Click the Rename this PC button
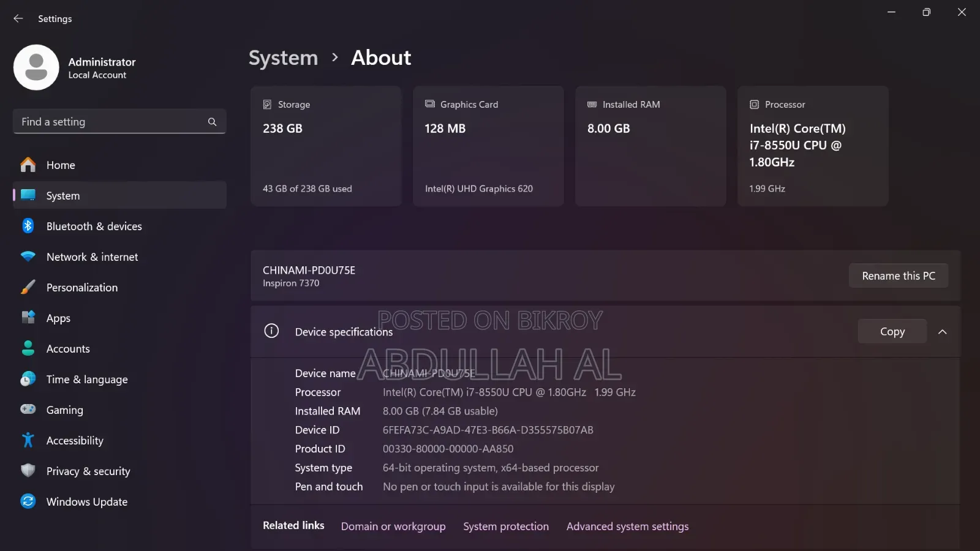The width and height of the screenshot is (980, 551). pyautogui.click(x=899, y=275)
